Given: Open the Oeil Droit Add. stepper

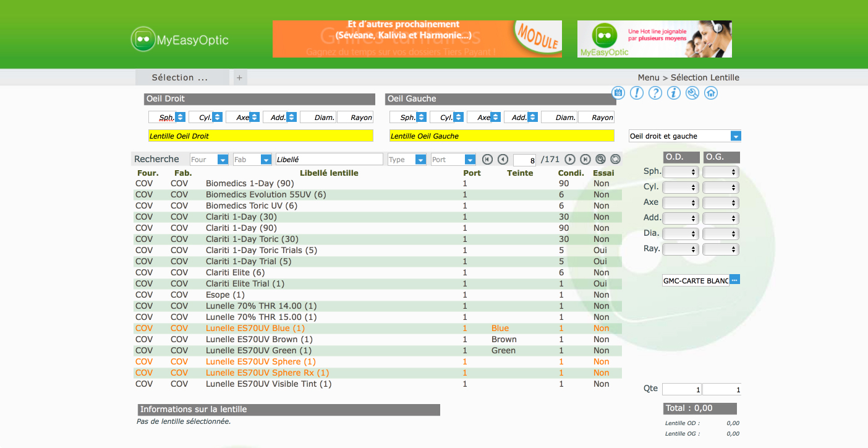Looking at the screenshot, I should click(x=291, y=117).
